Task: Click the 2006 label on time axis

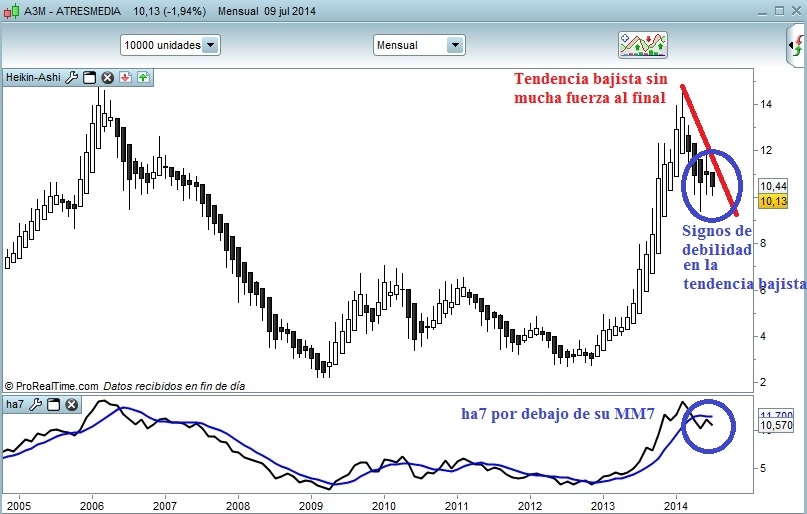Action: click(x=92, y=506)
